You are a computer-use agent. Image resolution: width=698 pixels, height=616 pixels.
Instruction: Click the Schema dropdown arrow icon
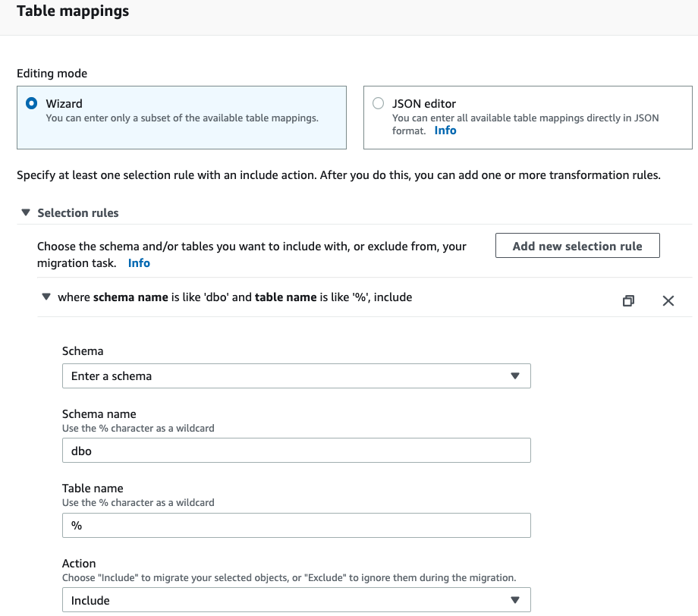click(x=515, y=376)
